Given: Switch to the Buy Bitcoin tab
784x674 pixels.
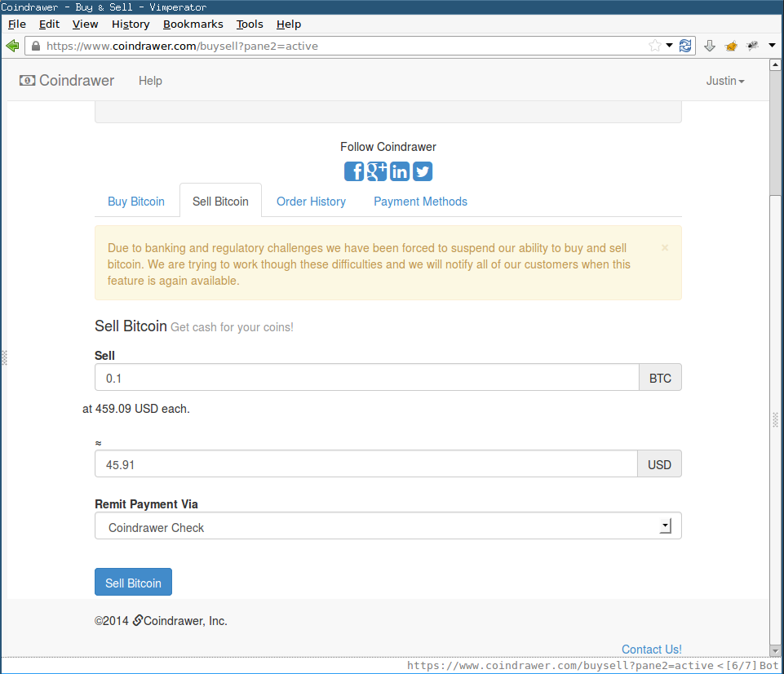Looking at the screenshot, I should [x=136, y=202].
